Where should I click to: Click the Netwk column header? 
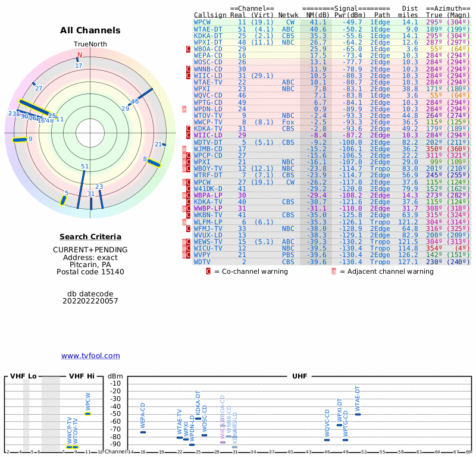point(288,15)
